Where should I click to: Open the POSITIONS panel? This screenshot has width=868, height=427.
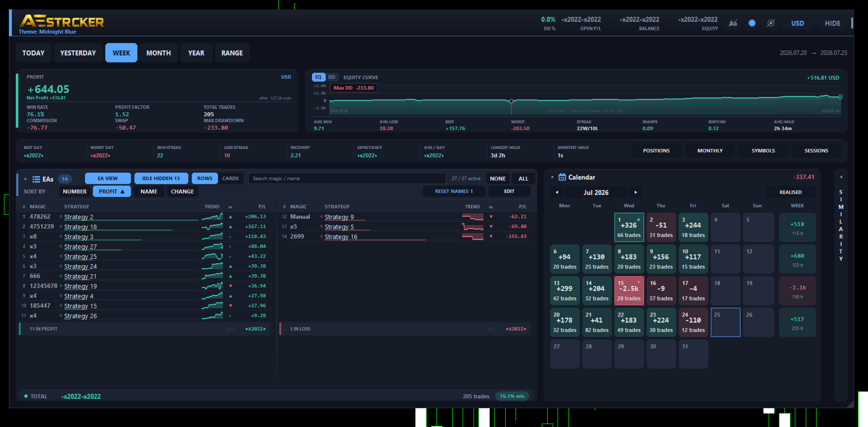656,151
